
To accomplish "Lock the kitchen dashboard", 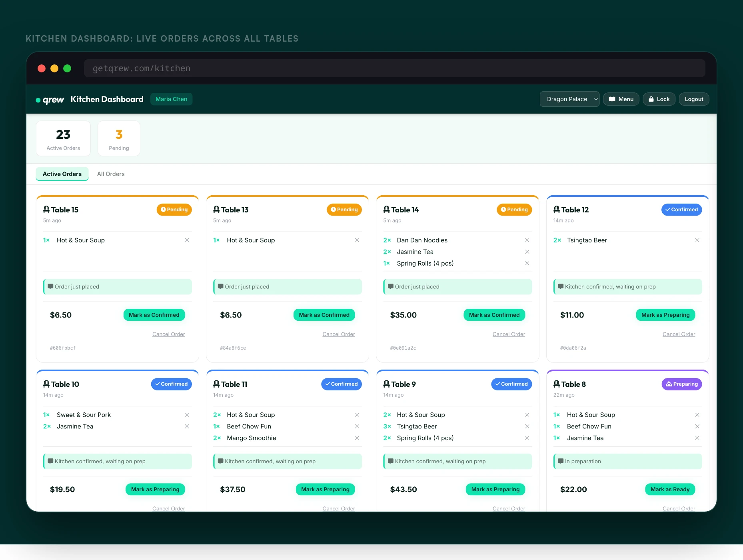I will (659, 99).
